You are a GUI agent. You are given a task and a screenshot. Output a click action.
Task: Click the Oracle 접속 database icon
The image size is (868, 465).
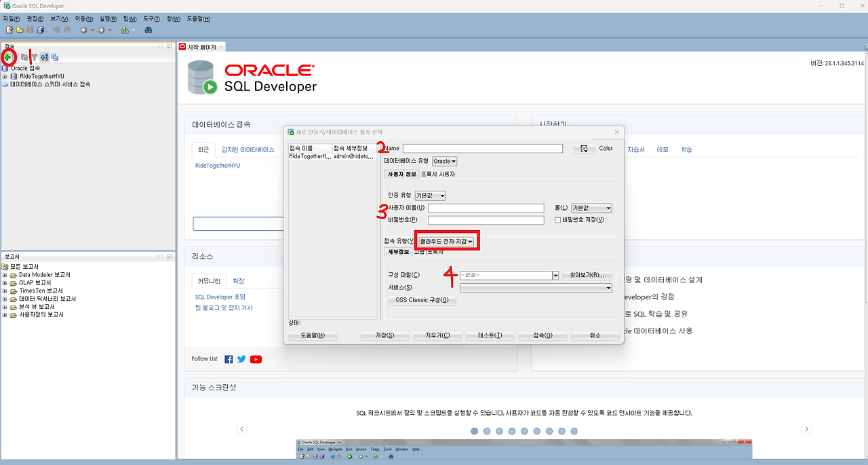coord(5,68)
